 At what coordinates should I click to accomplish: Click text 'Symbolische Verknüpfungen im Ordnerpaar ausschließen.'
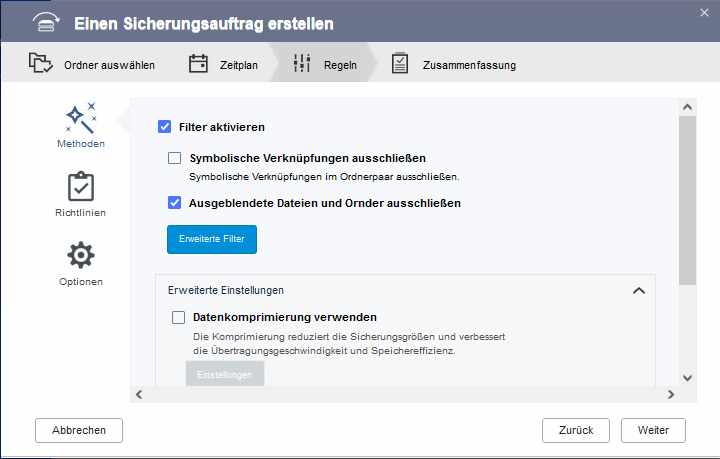point(324,177)
